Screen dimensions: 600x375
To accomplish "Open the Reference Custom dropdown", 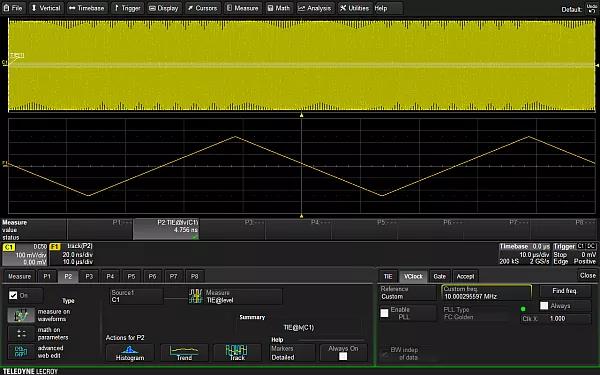I will [x=408, y=293].
